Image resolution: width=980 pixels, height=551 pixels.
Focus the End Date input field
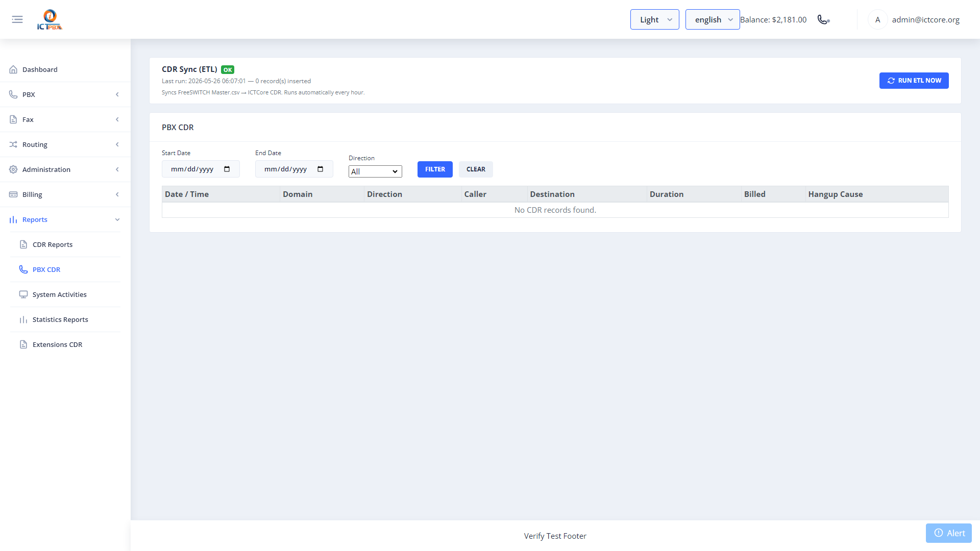click(294, 169)
